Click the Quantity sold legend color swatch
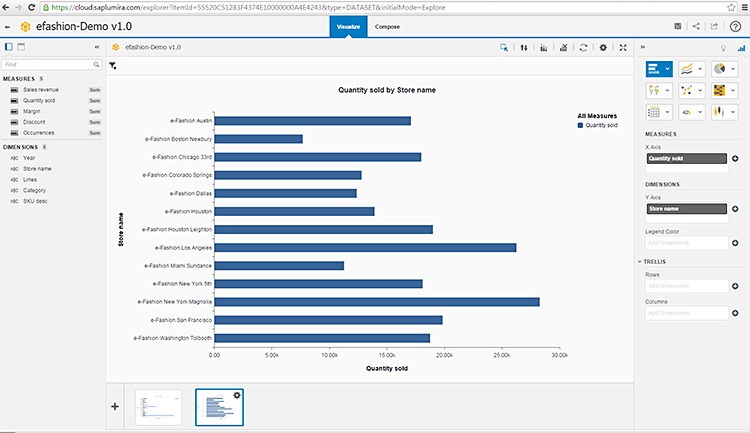The height and width of the screenshot is (433, 750). (581, 126)
